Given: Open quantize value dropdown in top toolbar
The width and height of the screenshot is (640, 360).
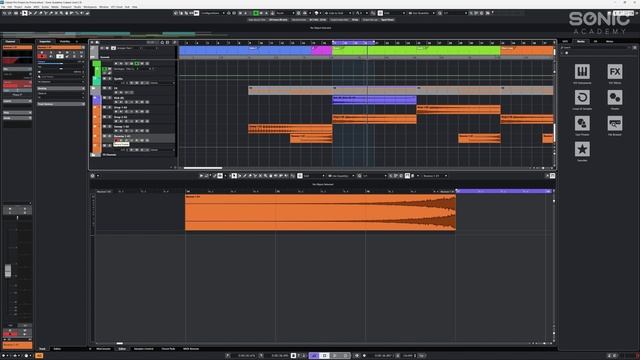Looking at the screenshot, I should [x=454, y=13].
